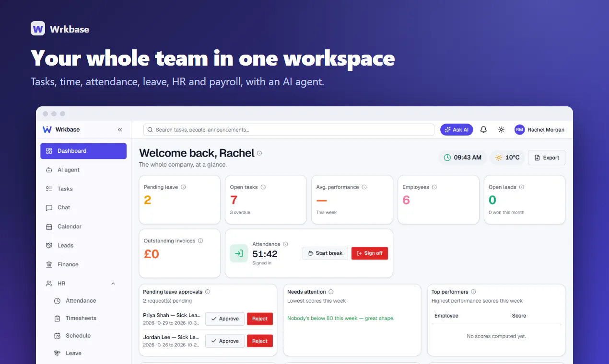Approve Priya Shah's sick leave
Image resolution: width=609 pixels, height=364 pixels.
pyautogui.click(x=225, y=319)
